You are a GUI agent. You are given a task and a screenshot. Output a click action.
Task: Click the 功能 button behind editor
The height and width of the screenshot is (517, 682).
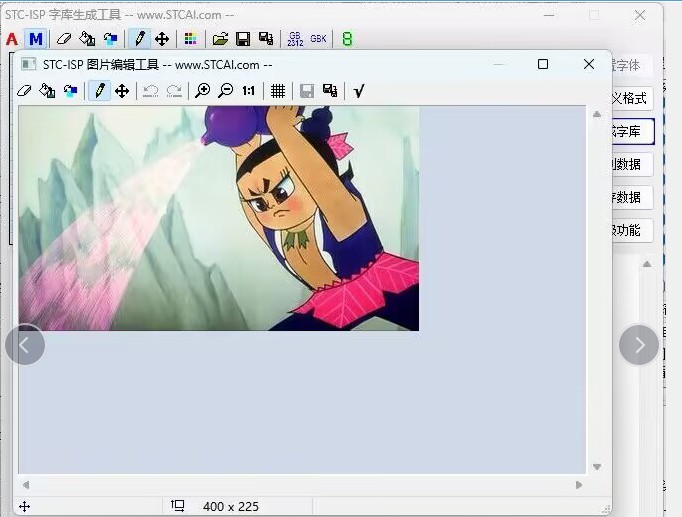632,230
